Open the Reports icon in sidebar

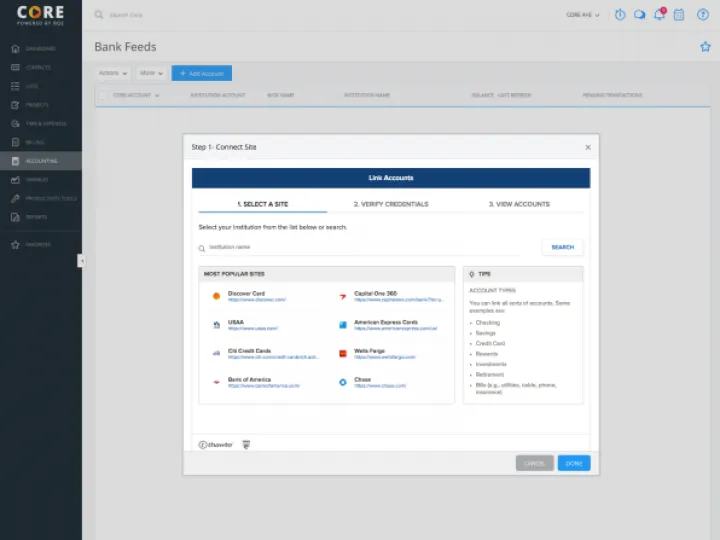(15, 217)
